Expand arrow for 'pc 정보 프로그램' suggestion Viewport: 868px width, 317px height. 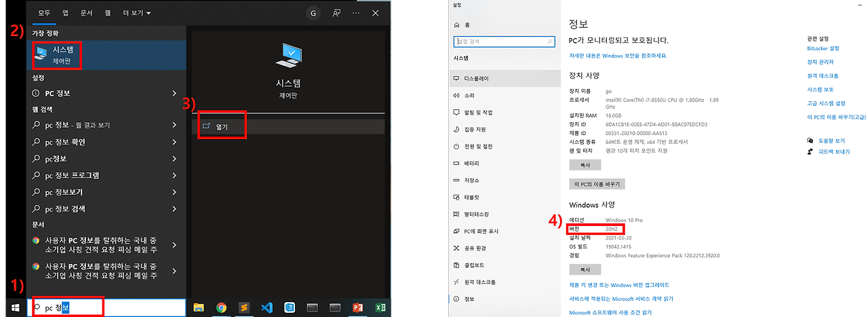pos(175,175)
